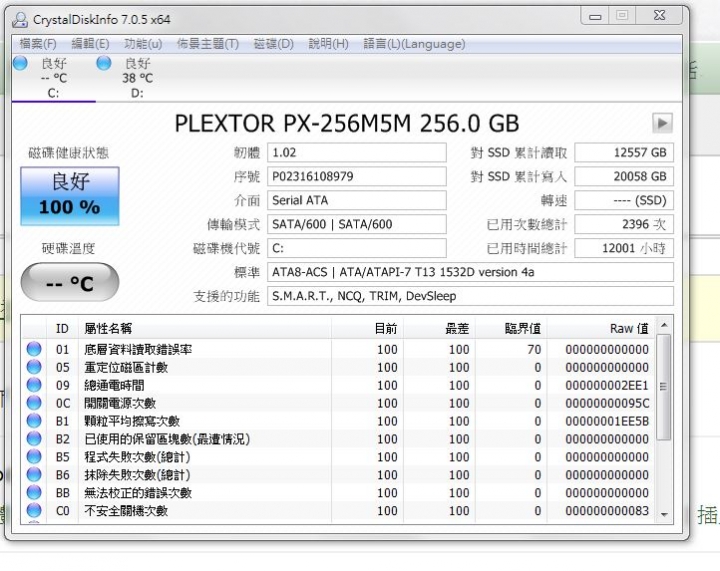Click the 屬性名稱 column header
Screen dimensions: 720x571
tap(205, 328)
